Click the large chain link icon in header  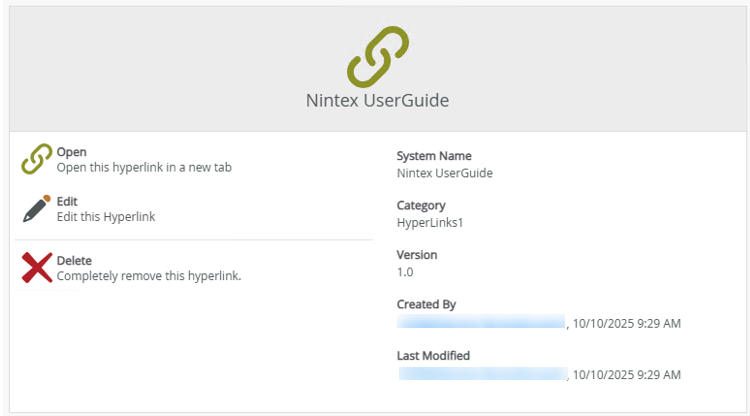click(x=378, y=56)
